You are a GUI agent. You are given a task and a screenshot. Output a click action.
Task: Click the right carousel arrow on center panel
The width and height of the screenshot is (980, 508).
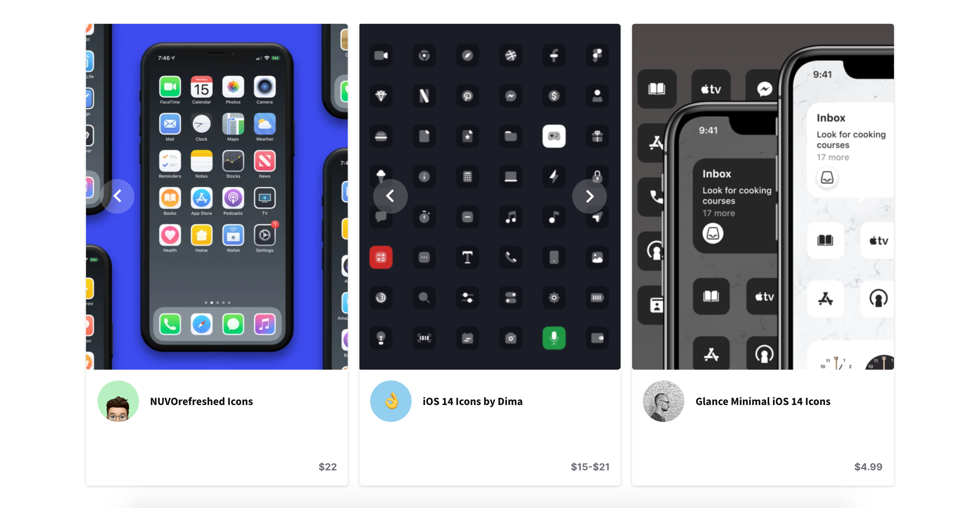coord(588,196)
